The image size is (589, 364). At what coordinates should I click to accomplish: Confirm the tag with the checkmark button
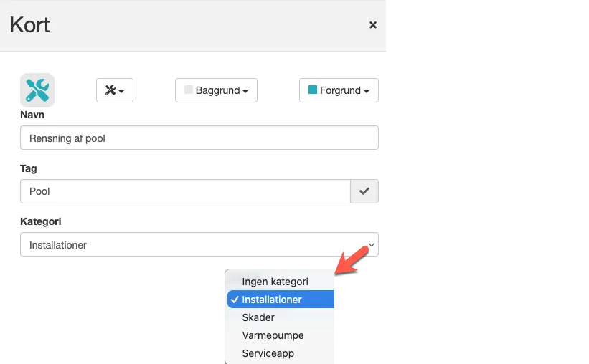coord(364,191)
